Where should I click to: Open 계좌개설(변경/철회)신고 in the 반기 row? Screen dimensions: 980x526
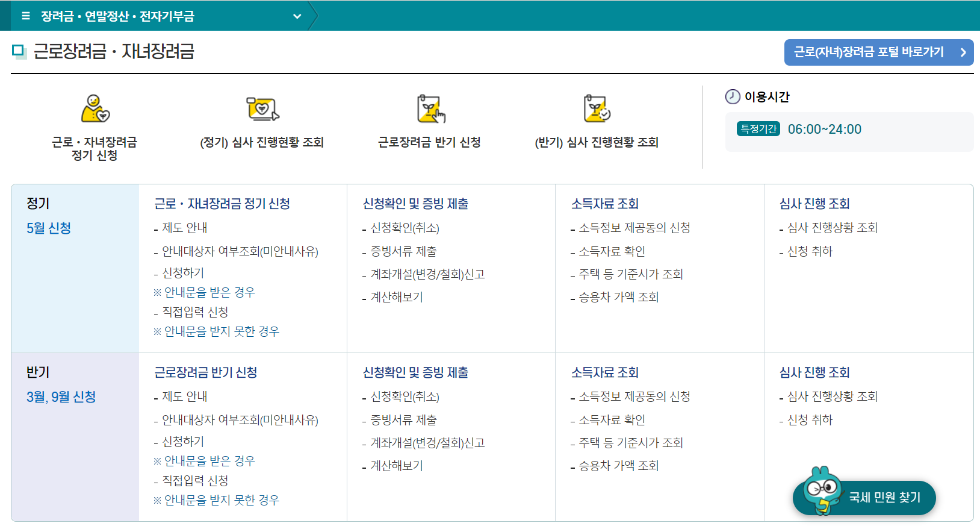tap(427, 443)
